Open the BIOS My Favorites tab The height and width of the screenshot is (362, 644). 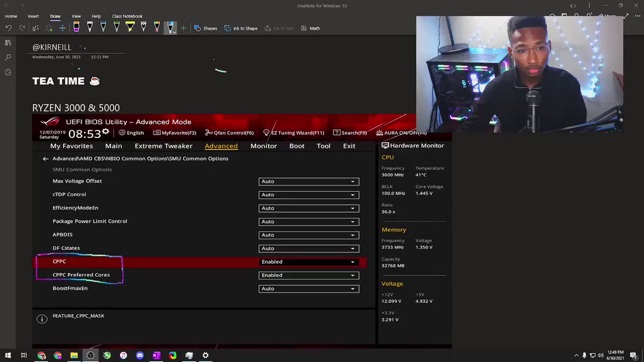tap(71, 146)
